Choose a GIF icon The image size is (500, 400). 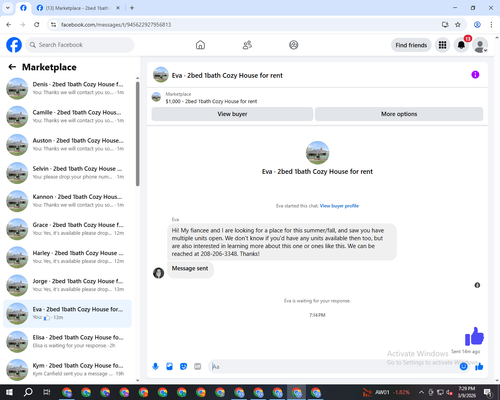(197, 367)
